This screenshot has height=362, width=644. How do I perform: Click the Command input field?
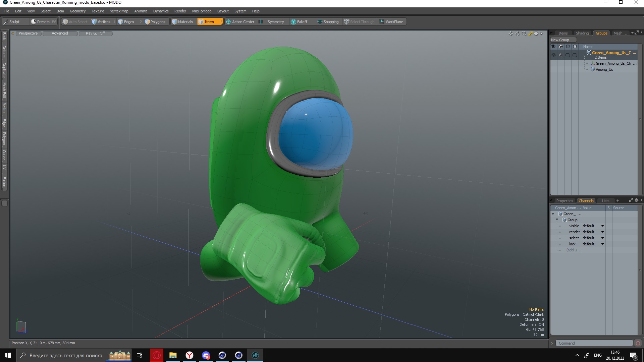click(594, 343)
